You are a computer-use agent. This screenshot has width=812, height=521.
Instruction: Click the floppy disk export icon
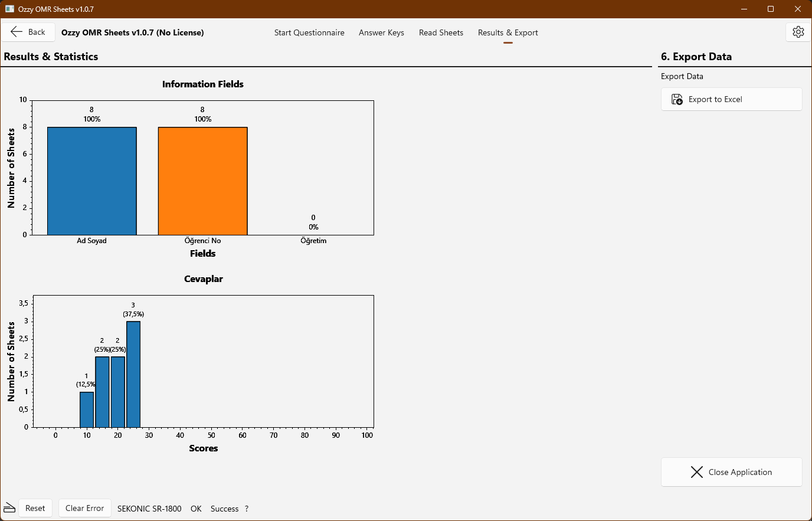pos(676,99)
